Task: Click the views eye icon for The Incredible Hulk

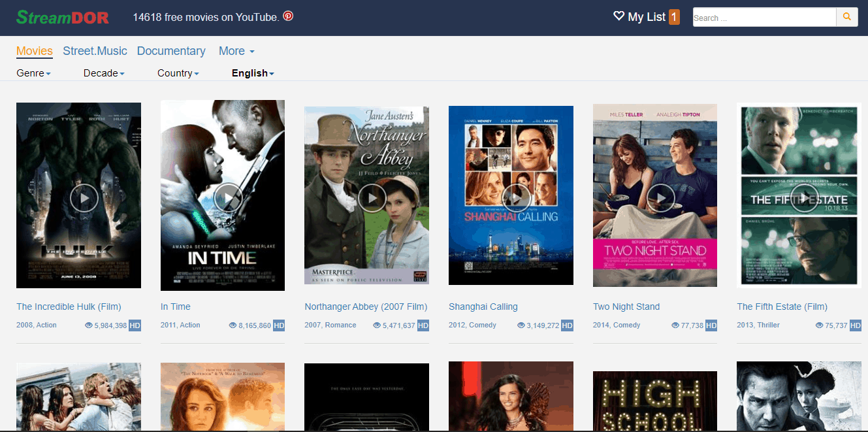Action: [89, 325]
